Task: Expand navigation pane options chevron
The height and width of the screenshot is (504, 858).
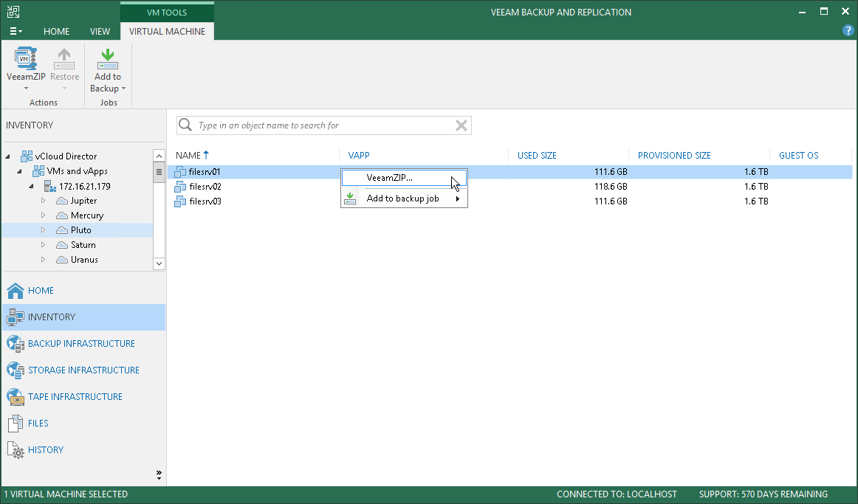Action: point(159,474)
